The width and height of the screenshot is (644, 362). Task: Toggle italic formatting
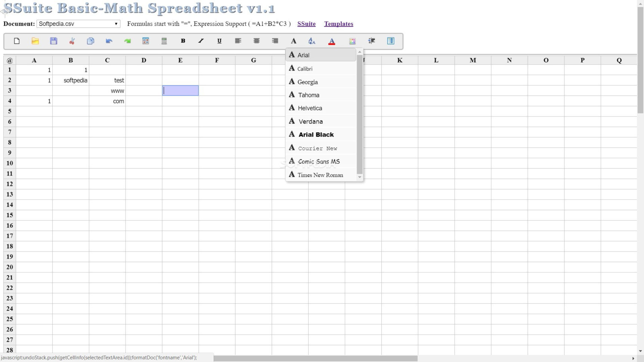(x=201, y=41)
